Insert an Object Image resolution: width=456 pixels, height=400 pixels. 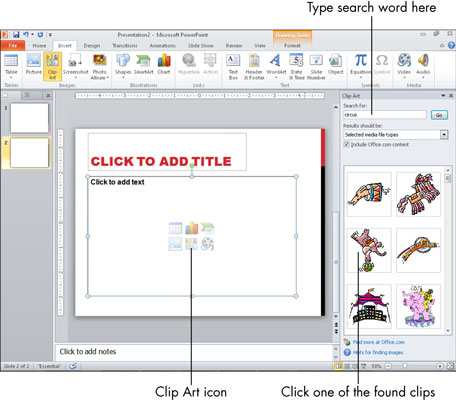click(x=335, y=65)
